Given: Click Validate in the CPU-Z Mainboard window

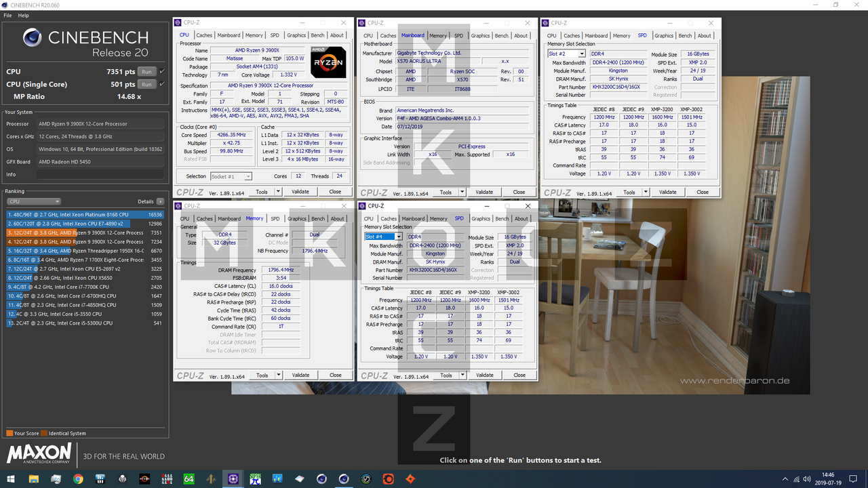Looking at the screenshot, I should click(484, 192).
